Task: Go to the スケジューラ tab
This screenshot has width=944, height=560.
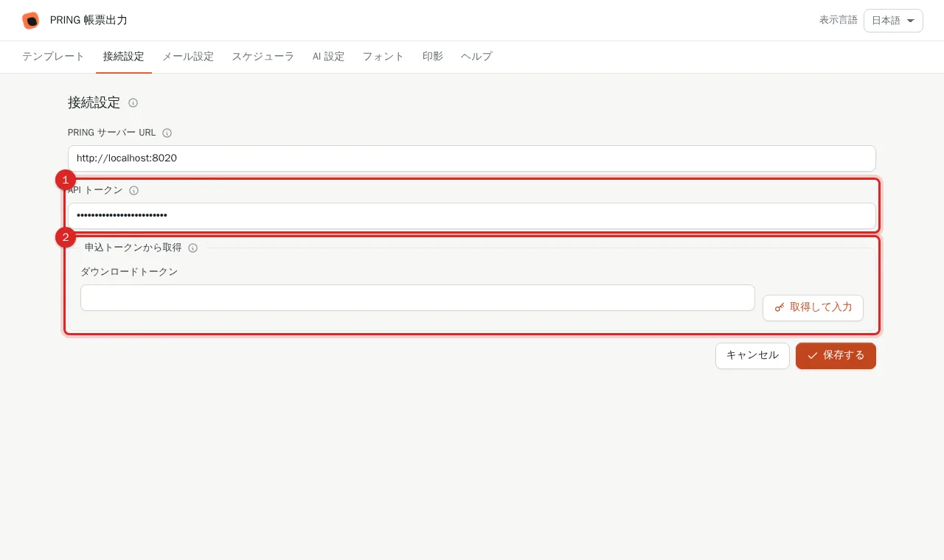Action: (x=263, y=57)
